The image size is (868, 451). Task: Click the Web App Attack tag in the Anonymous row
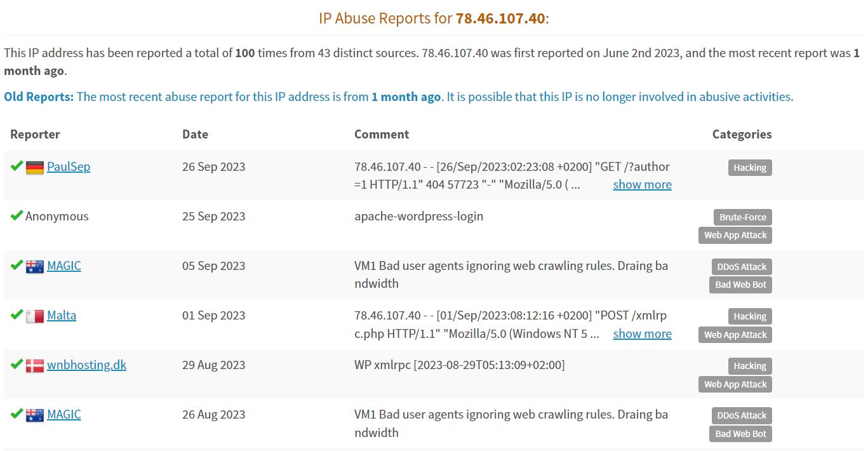pyautogui.click(x=735, y=235)
